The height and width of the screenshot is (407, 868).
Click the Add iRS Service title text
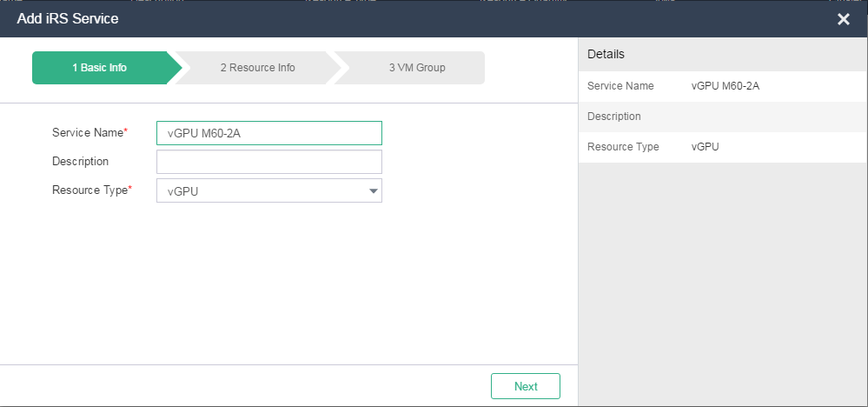pos(68,19)
